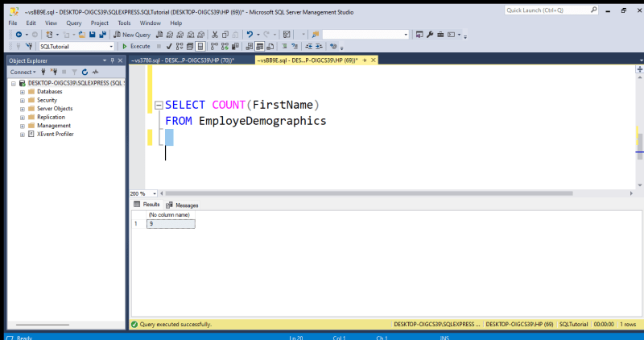Expand the Server Objects folder
The width and height of the screenshot is (644, 340).
click(x=23, y=109)
